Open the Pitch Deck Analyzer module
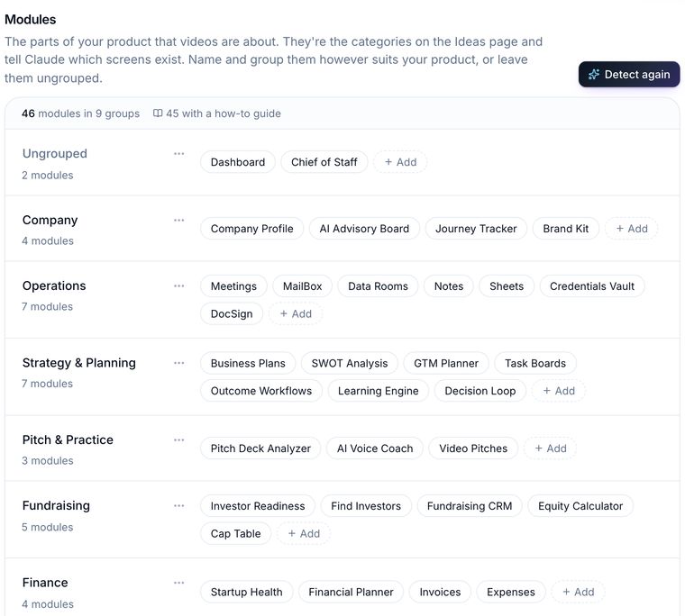Screen dimensions: 685x616 [x=260, y=448]
